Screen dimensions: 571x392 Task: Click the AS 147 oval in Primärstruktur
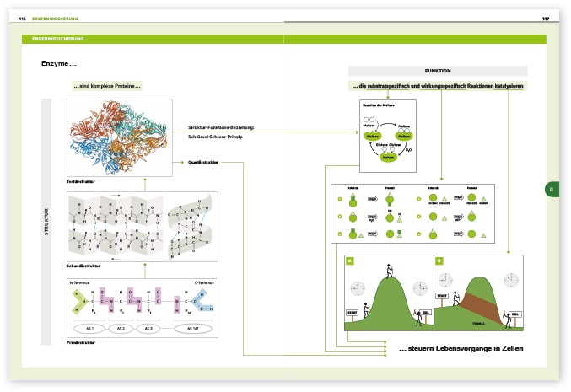coord(193,329)
